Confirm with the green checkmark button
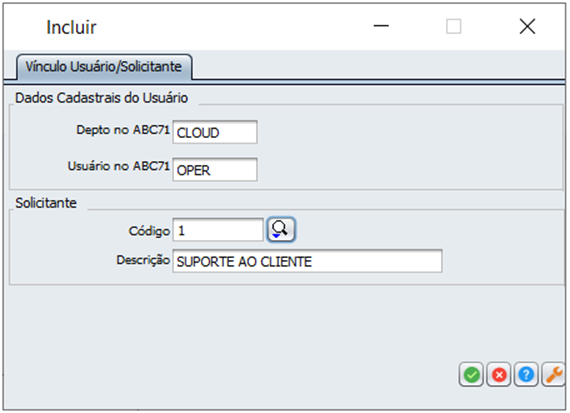 [471, 374]
